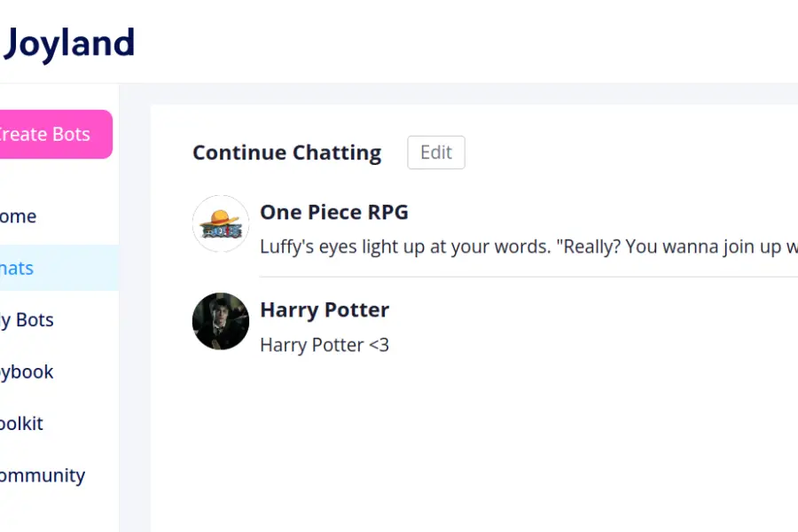Viewport: 798px width, 532px height.
Task: Select the highlighted Chats sidebar item
Action: 18,268
